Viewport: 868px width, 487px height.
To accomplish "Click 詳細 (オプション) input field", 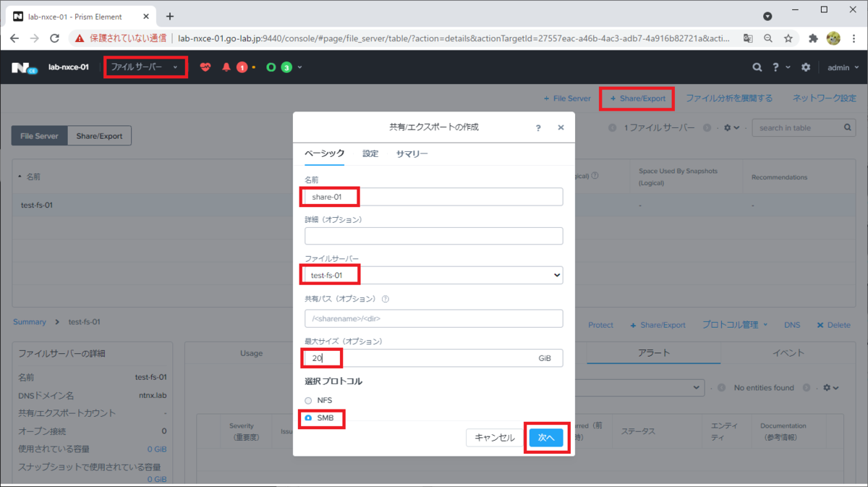I will click(434, 236).
